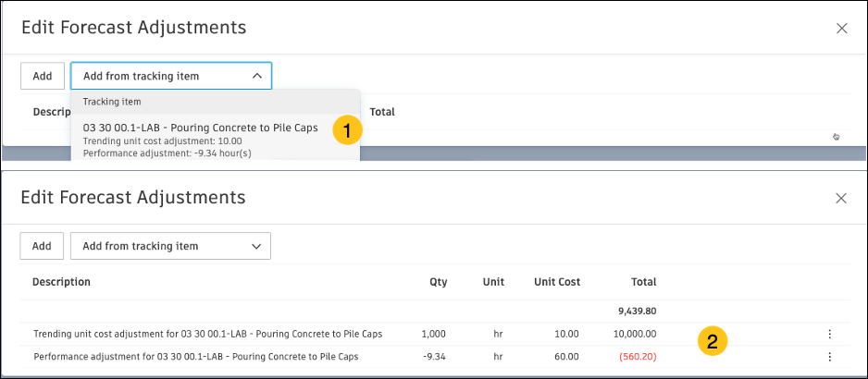
Task: Click the Unit Cost column header
Action: (x=557, y=282)
